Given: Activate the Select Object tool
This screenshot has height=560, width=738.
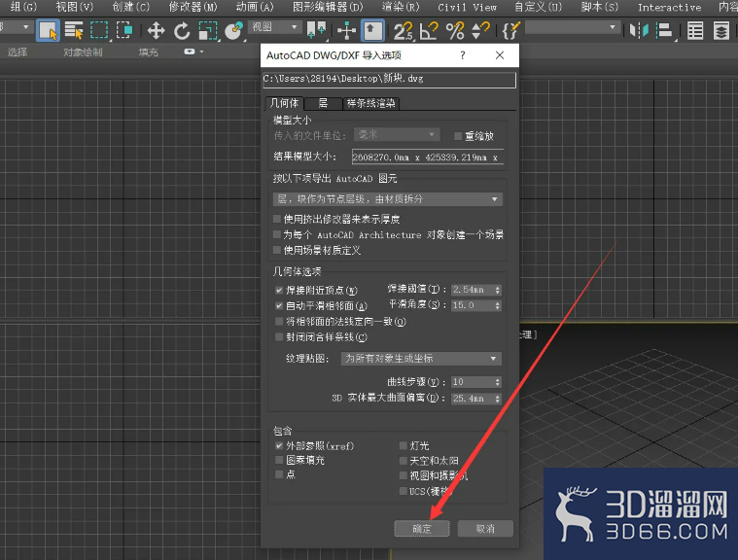Looking at the screenshot, I should tap(48, 30).
